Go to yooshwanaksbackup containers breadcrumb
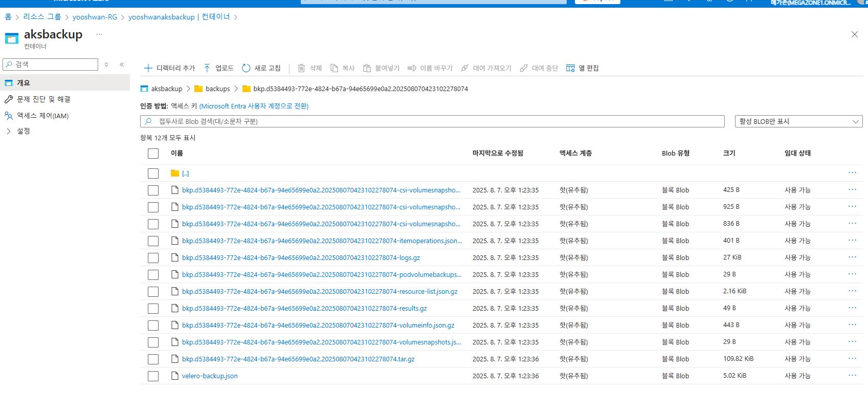This screenshot has width=868, height=411. [179, 17]
